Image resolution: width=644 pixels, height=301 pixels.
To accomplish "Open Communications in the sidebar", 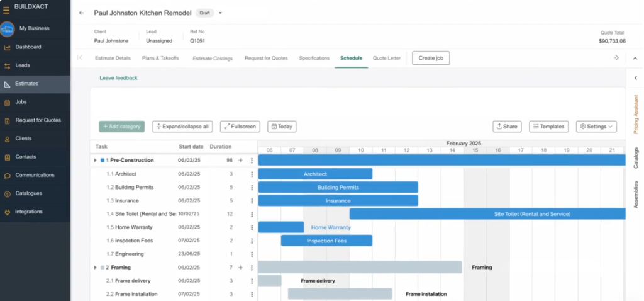I will pyautogui.click(x=35, y=175).
